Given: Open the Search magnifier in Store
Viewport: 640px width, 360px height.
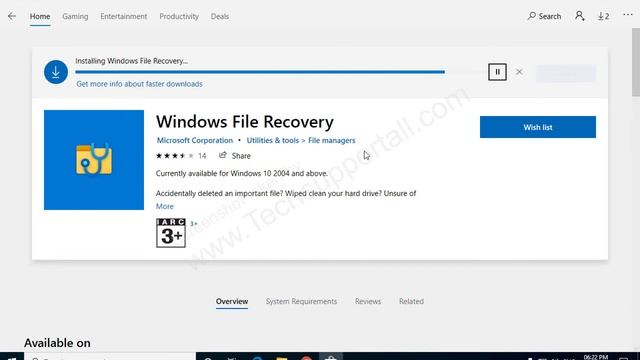Looking at the screenshot, I should click(544, 16).
